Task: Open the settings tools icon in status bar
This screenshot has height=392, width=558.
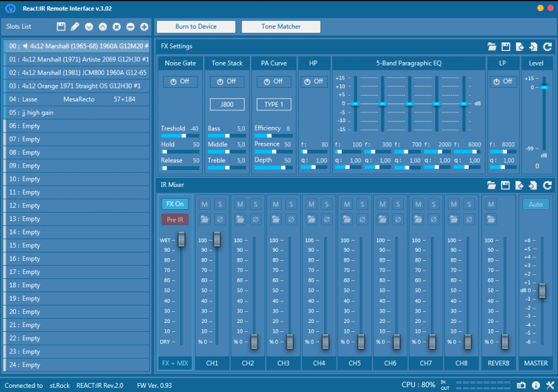Action: pyautogui.click(x=549, y=385)
